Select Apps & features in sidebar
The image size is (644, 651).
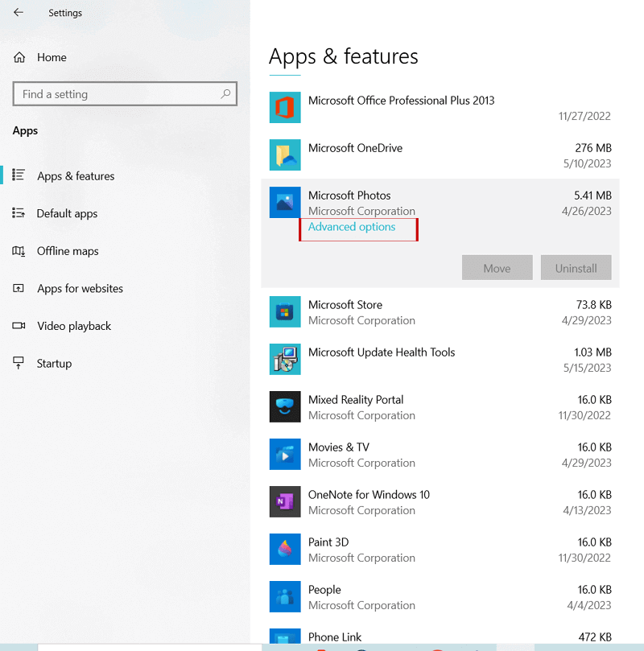click(76, 176)
